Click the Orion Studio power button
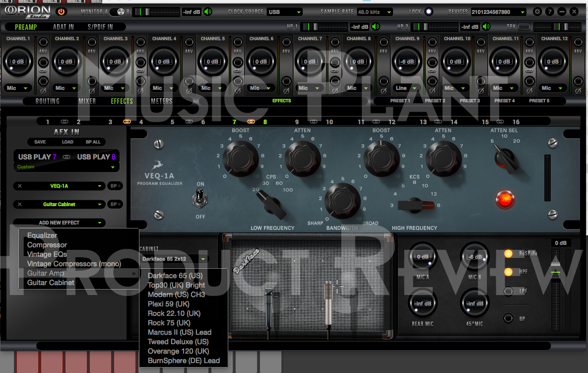This screenshot has width=588, height=373. 61,11
